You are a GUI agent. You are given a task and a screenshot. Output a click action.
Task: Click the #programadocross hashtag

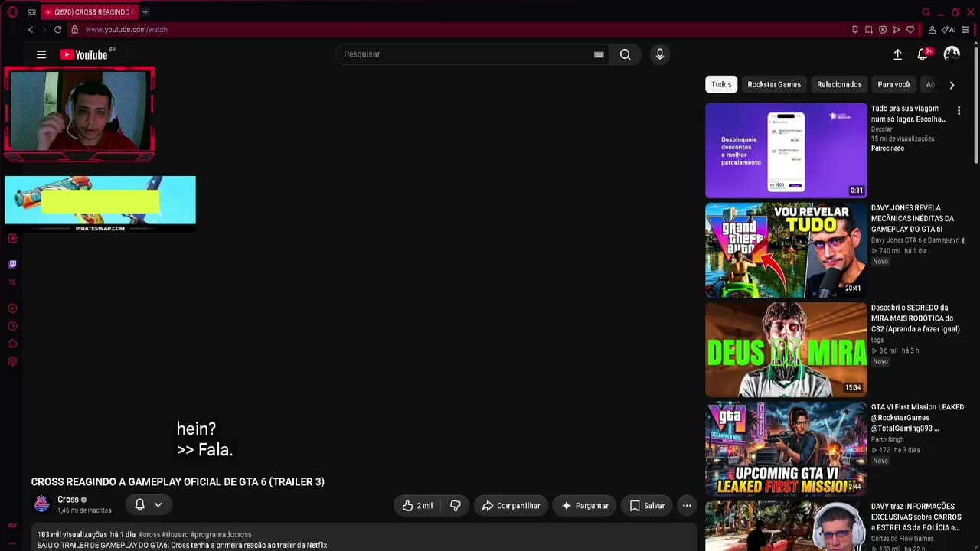220,534
